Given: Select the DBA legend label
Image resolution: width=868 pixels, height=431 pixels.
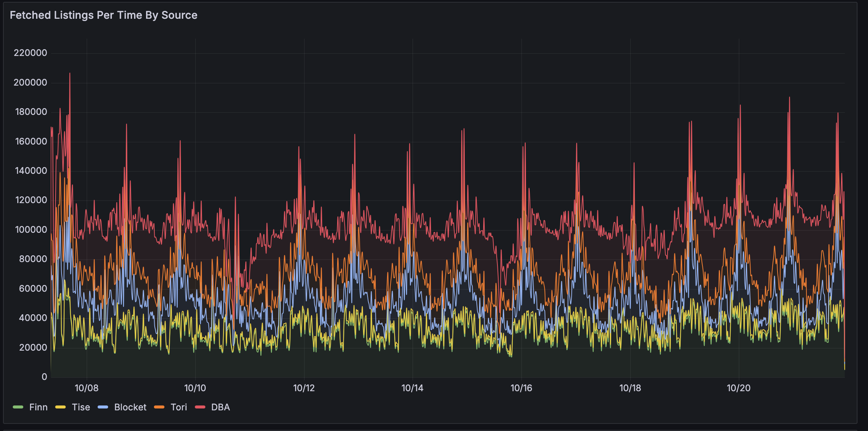Looking at the screenshot, I should click(220, 407).
